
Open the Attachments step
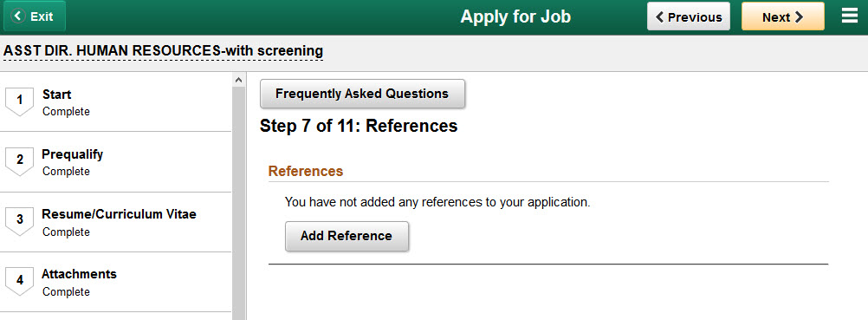[x=116, y=283]
